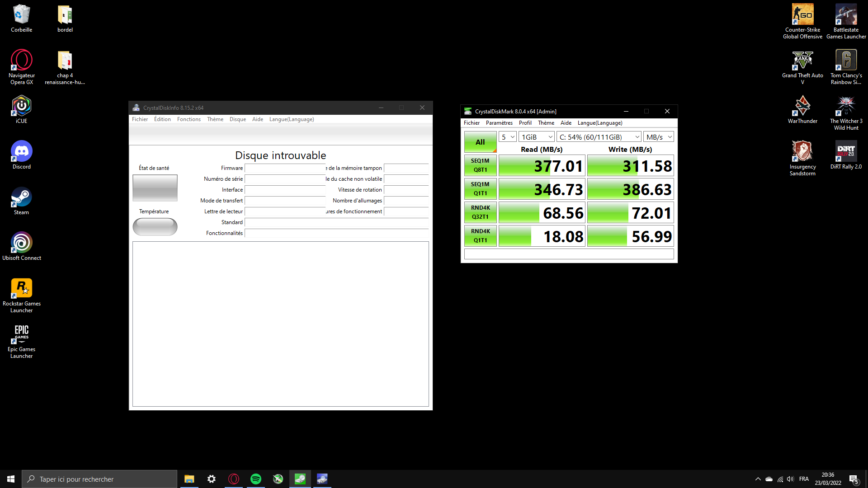The width and height of the screenshot is (868, 488).
Task: Expand the test count dropdown showing 5
Action: [x=508, y=137]
